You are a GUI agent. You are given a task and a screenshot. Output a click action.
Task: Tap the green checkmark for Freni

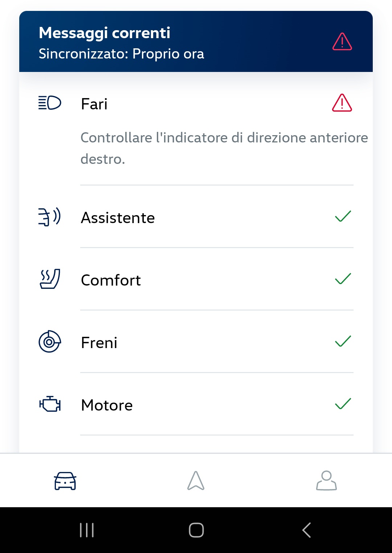coord(343,341)
